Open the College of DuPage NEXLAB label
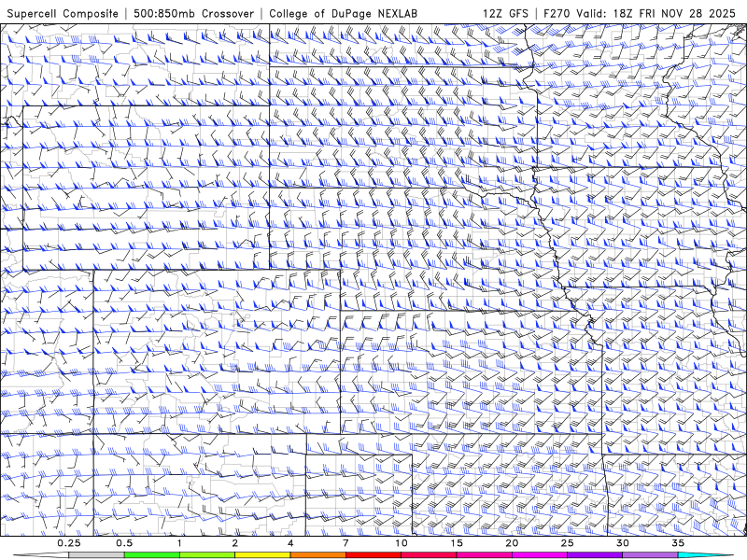The width and height of the screenshot is (747, 560). pos(343,13)
